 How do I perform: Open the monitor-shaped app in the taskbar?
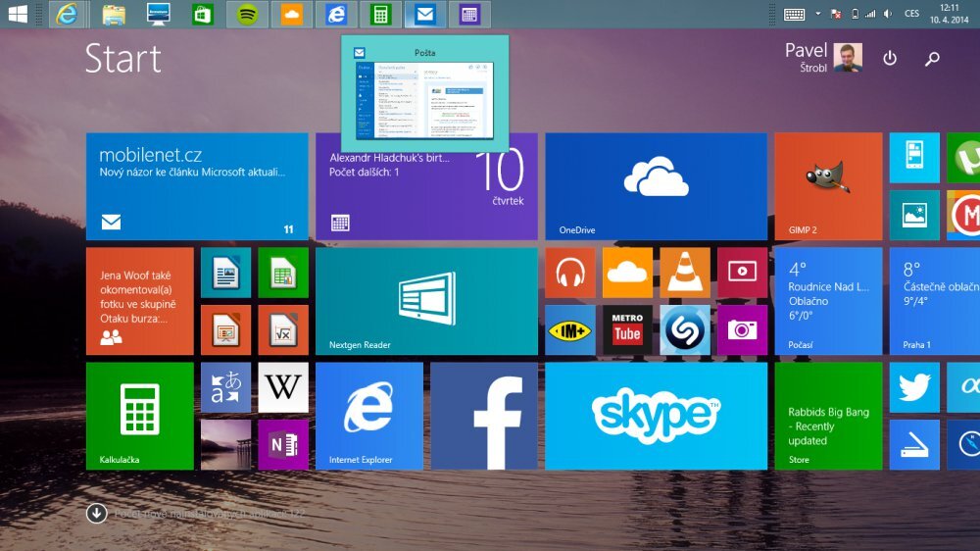[158, 15]
